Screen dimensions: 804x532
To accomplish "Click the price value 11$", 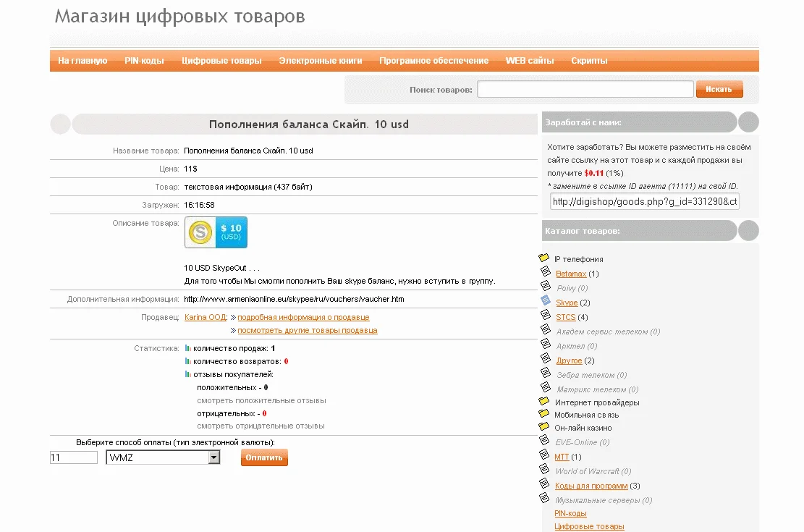I will point(190,169).
